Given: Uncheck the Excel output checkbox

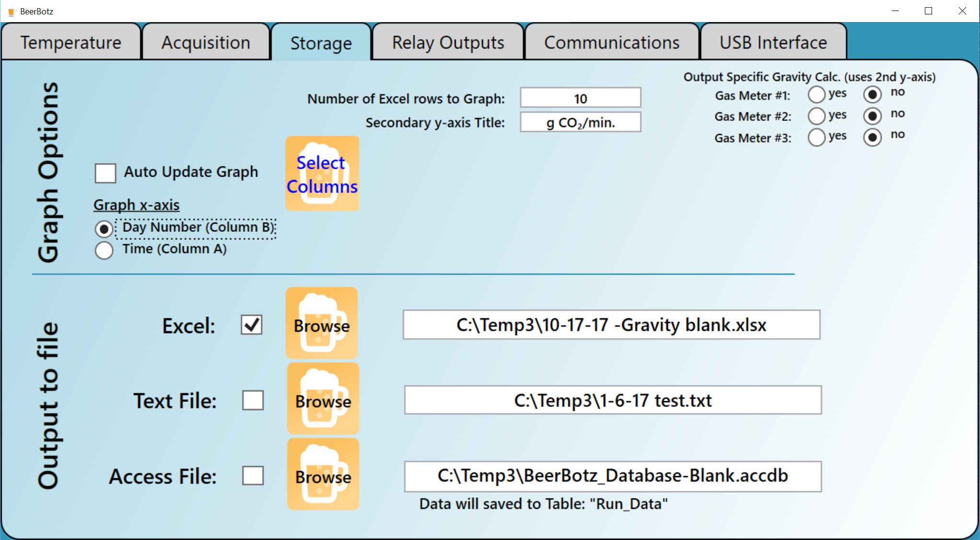Looking at the screenshot, I should tap(251, 324).
